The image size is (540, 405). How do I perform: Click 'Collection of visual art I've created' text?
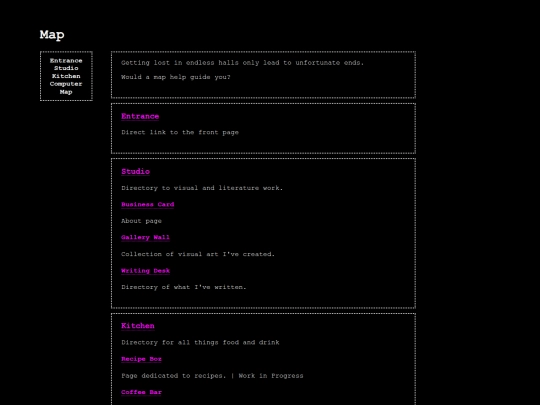tap(198, 254)
